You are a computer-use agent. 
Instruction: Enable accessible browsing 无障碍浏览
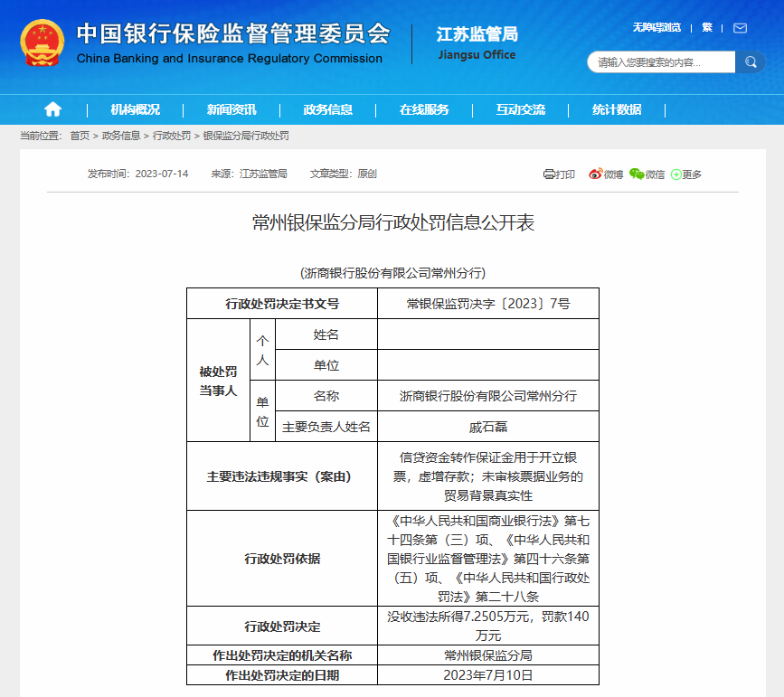click(x=656, y=28)
